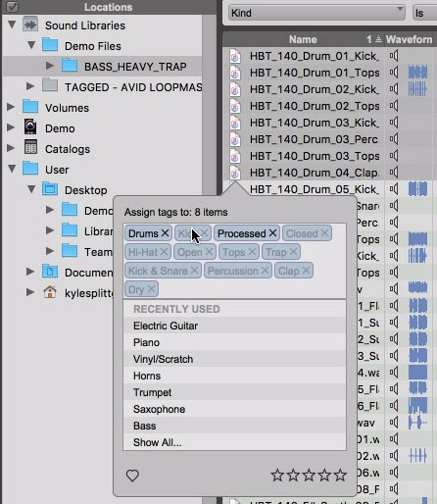Click the HBT_140_Drum_02_Kick waveform

tap(417, 89)
